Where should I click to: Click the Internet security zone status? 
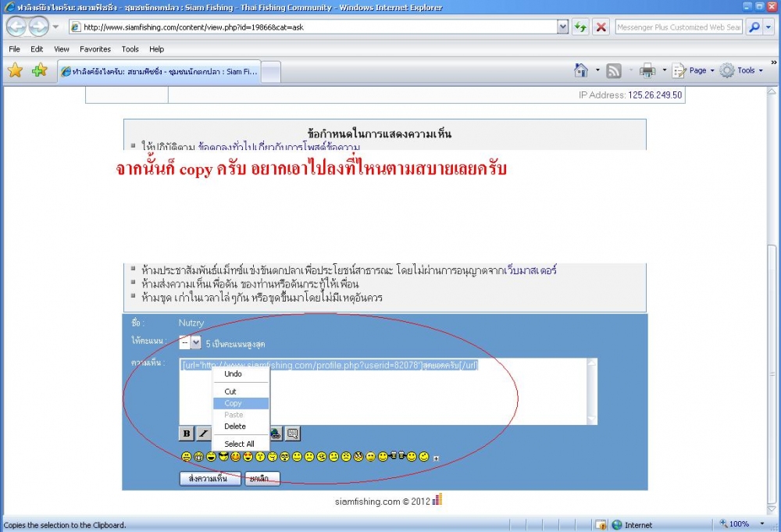(x=632, y=525)
